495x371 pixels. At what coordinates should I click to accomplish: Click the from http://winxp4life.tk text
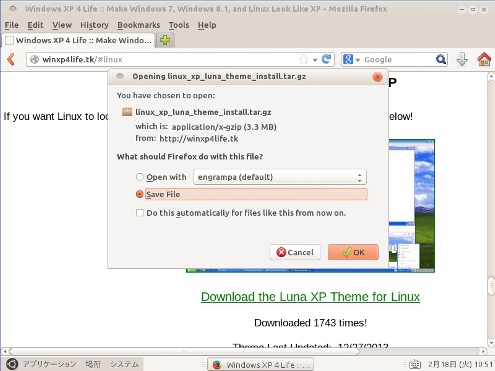click(187, 138)
